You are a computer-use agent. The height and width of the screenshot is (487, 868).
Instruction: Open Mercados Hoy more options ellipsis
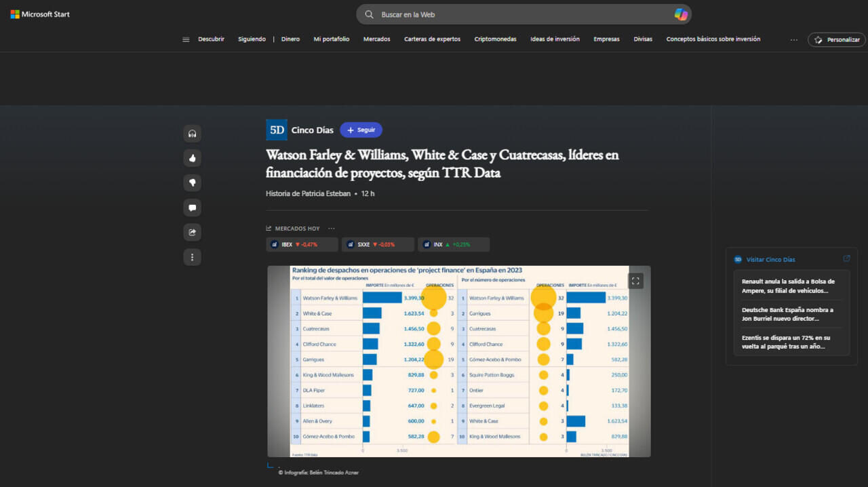coord(331,229)
